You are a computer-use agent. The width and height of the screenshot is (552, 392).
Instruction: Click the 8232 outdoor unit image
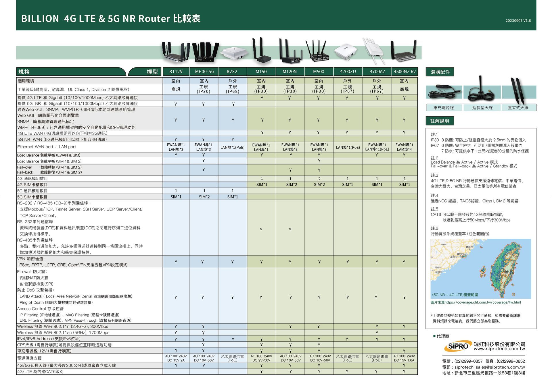[x=234, y=53]
